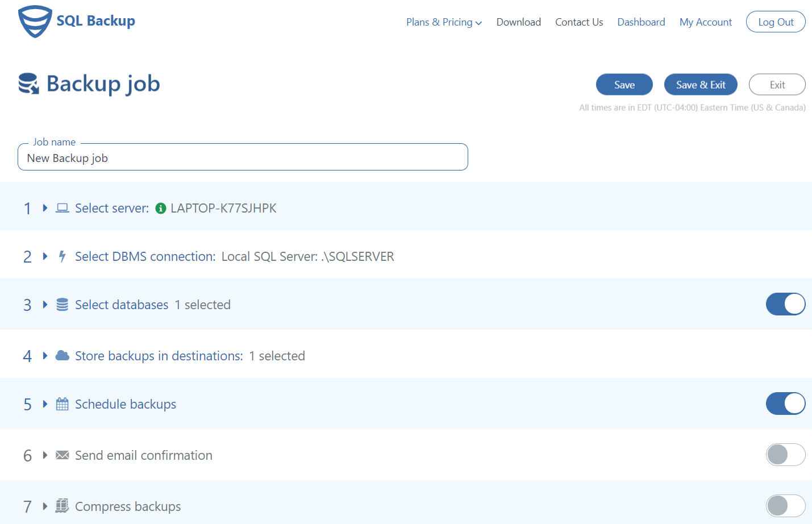Click the Save & Exit button
This screenshot has width=812, height=524.
tap(701, 84)
